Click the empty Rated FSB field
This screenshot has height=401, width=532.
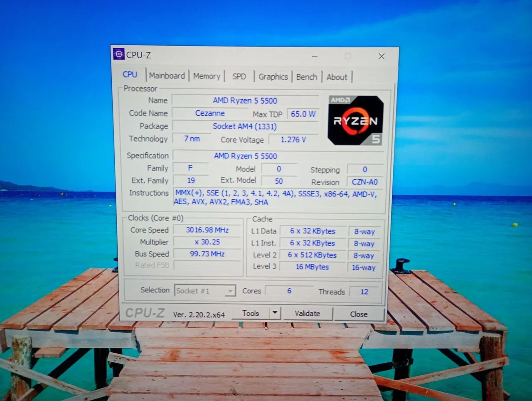click(207, 265)
